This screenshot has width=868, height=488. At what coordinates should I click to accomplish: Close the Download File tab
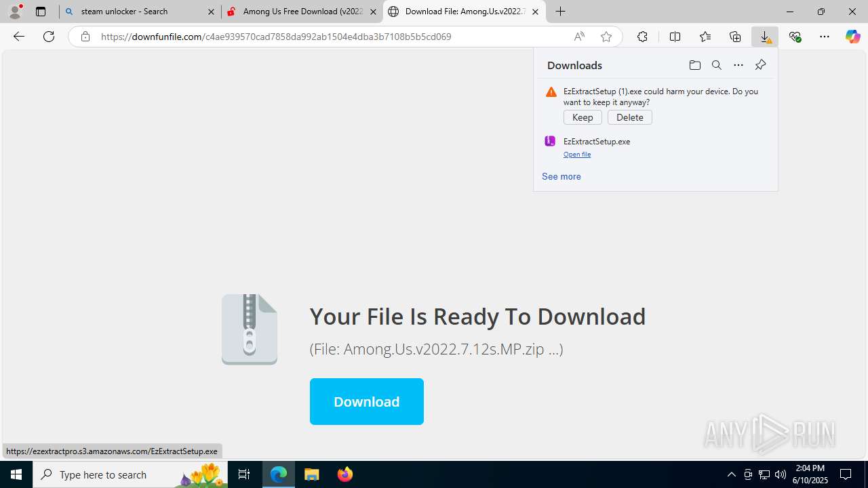tap(535, 12)
